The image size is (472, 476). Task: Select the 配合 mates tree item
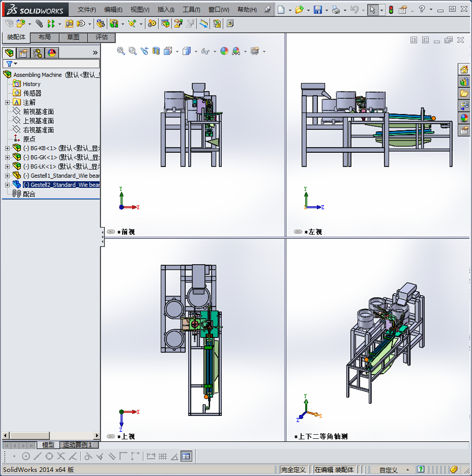(29, 194)
